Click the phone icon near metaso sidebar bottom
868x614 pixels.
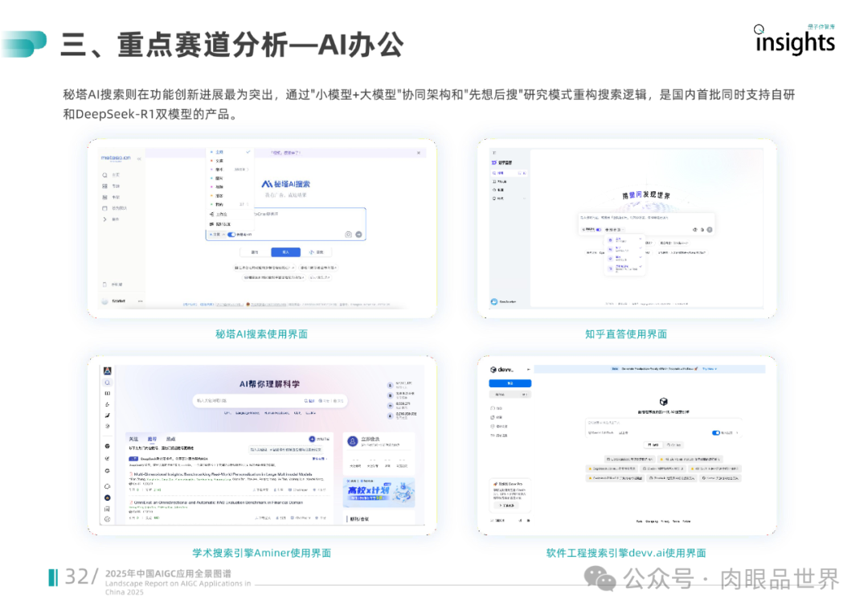pyautogui.click(x=104, y=284)
